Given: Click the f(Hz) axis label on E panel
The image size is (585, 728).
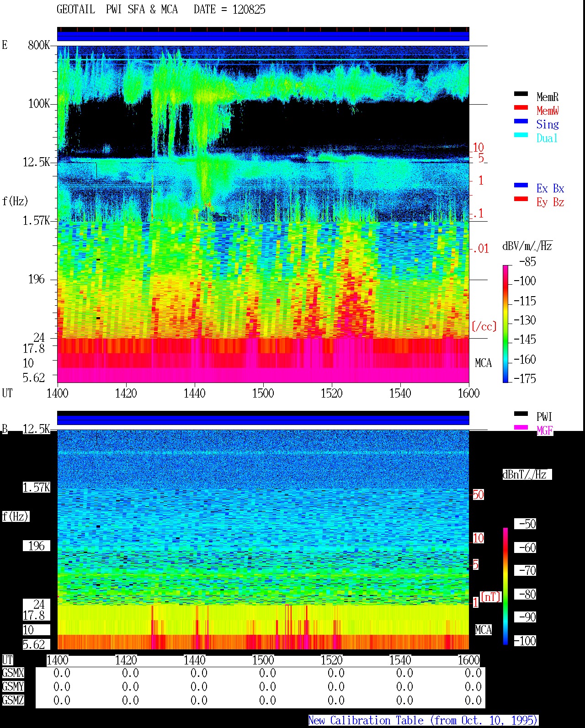Looking at the screenshot, I should point(15,201).
